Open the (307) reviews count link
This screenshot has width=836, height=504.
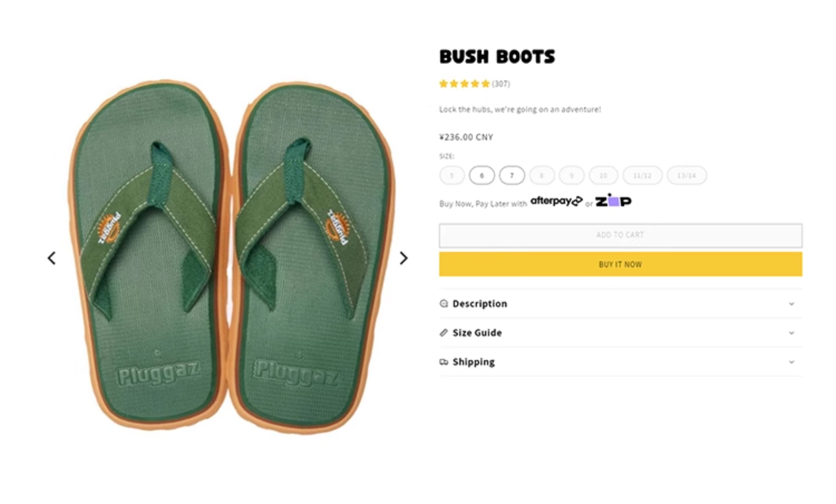coord(501,84)
